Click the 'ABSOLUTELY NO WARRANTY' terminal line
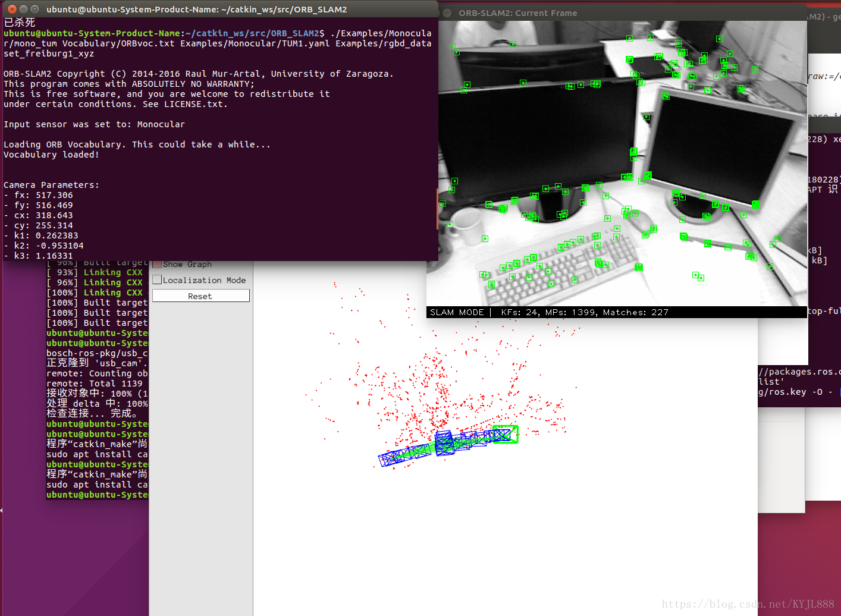 [129, 84]
